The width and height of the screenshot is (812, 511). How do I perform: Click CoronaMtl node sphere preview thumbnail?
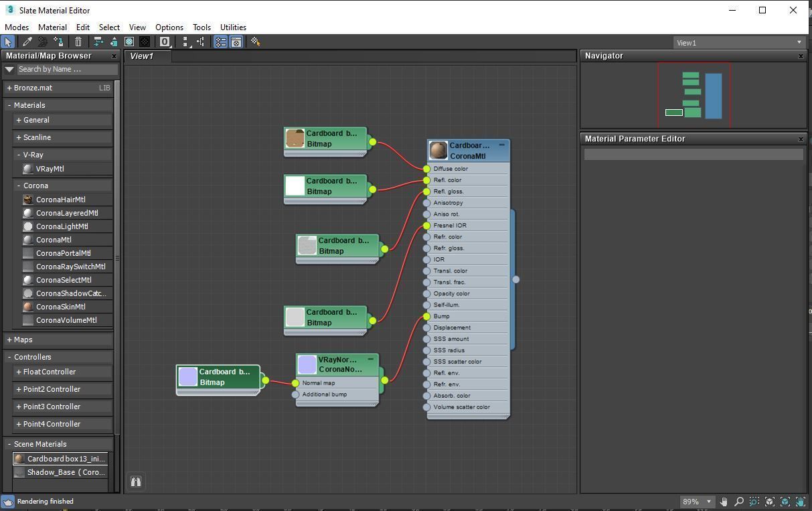pyautogui.click(x=438, y=151)
